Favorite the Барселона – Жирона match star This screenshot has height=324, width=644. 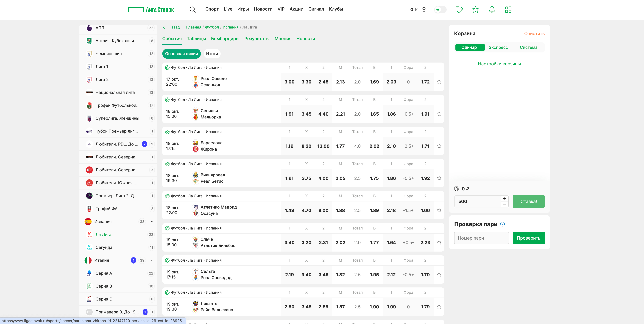point(439,146)
